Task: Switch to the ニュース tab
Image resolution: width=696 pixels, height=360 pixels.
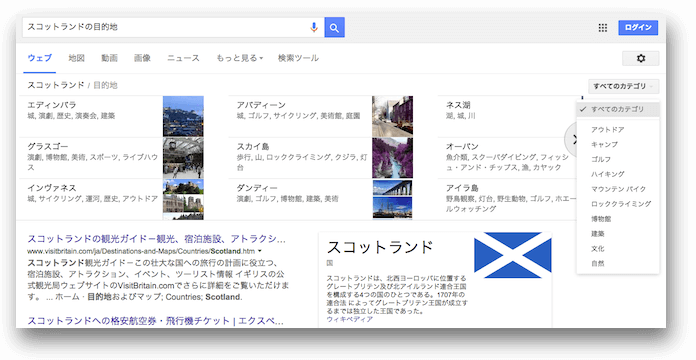Action: [183, 58]
